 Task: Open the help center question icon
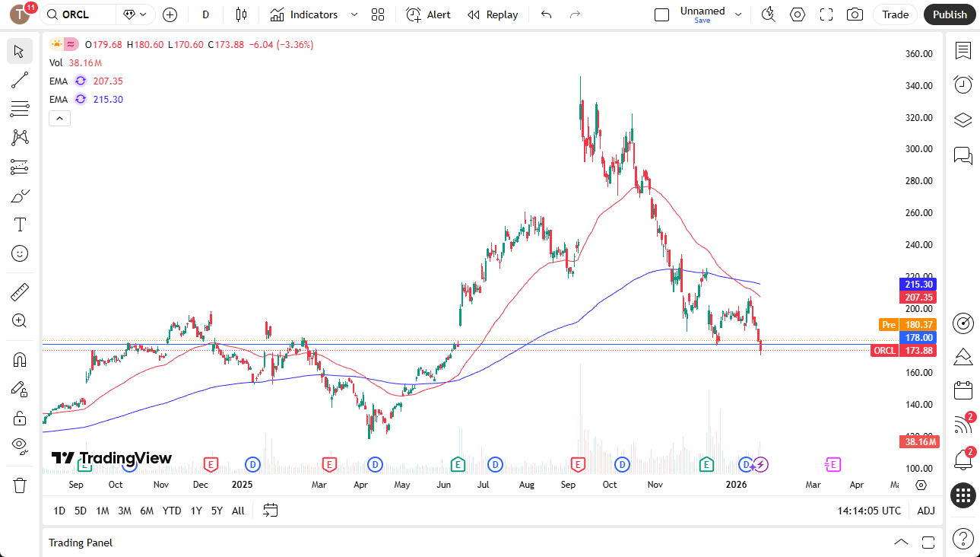pyautogui.click(x=963, y=538)
